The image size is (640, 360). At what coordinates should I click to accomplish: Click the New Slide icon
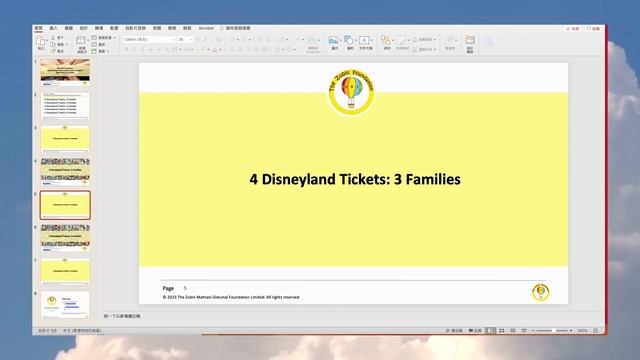pyautogui.click(x=81, y=40)
